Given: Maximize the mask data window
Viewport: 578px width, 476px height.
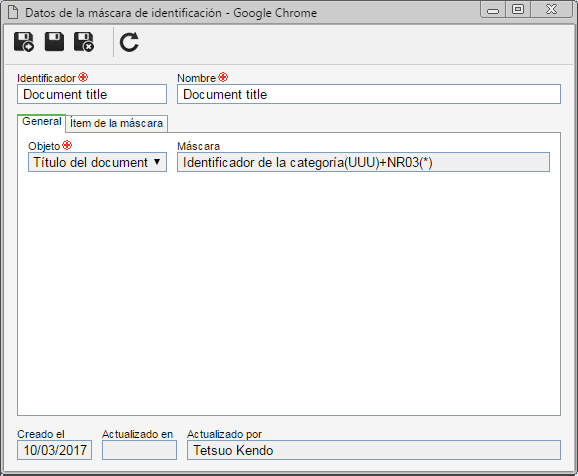Looking at the screenshot, I should 518,10.
